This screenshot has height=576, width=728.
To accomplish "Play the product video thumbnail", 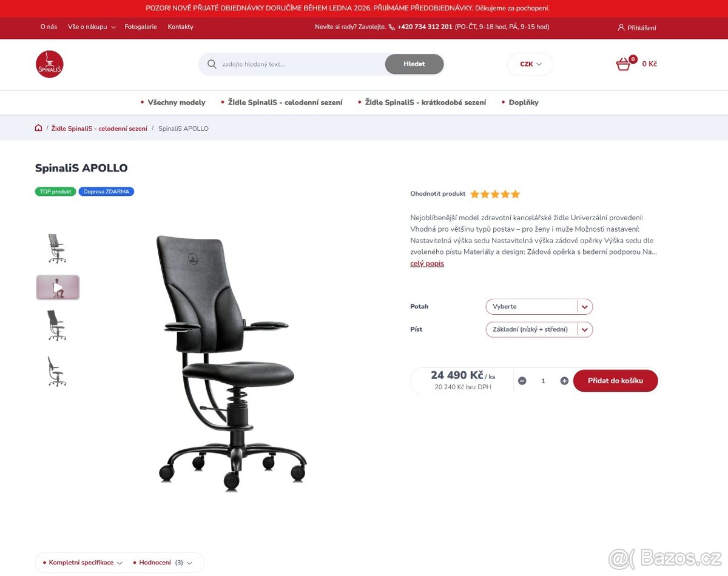I will (58, 287).
